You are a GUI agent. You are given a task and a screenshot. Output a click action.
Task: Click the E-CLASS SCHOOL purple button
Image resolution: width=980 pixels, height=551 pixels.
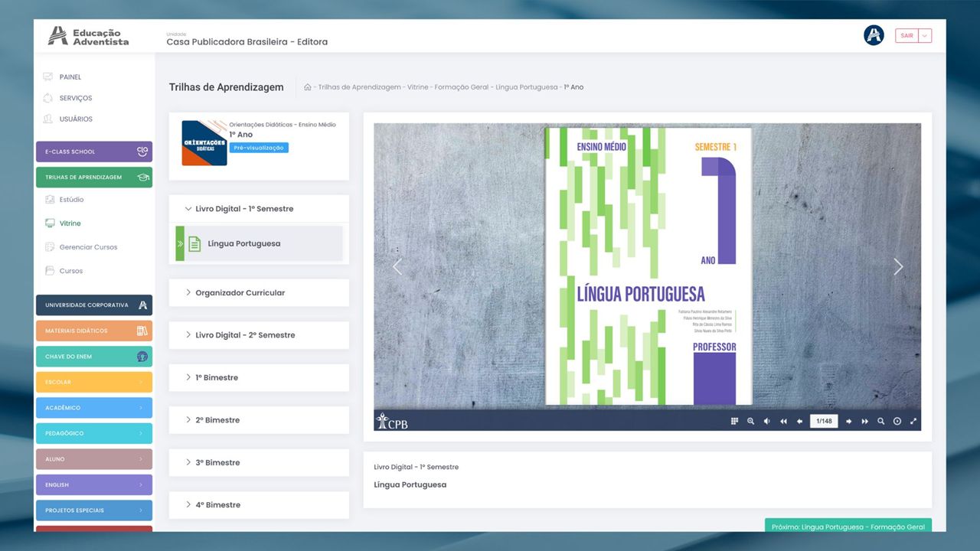[x=94, y=152]
